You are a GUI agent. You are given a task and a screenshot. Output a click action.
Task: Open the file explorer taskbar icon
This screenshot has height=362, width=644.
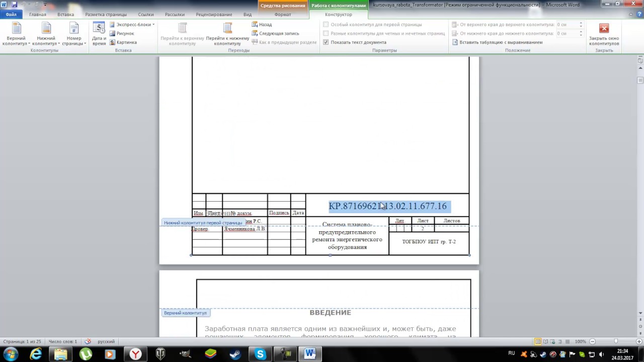pos(61,354)
